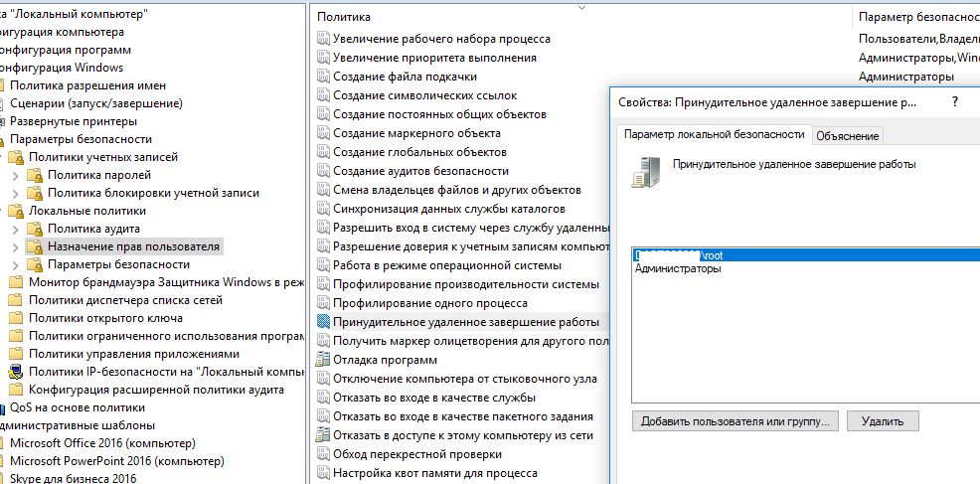Click the server icon in the properties dialog
This screenshot has height=484, width=980.
point(642,172)
